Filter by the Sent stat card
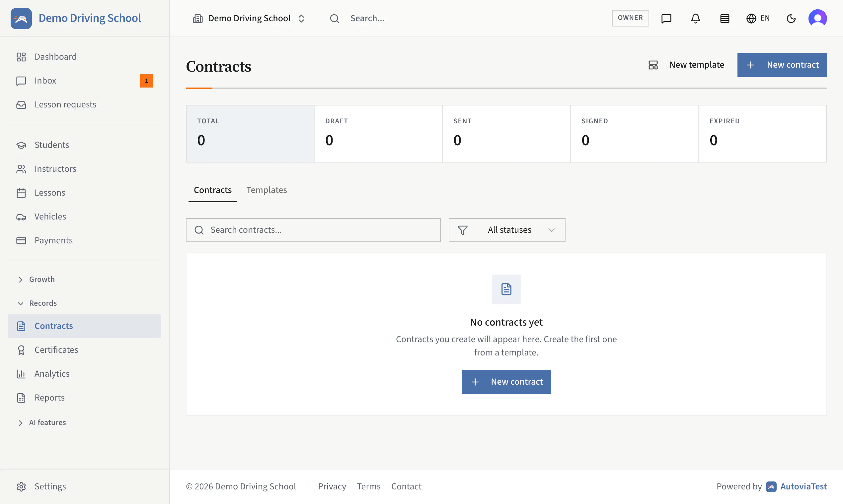This screenshot has width=843, height=504. coord(506,134)
